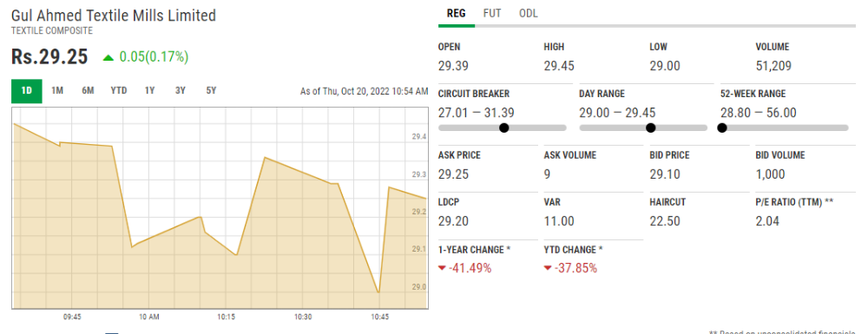This screenshot has height=334, width=868.
Task: Select the 1D chart range
Action: (x=27, y=91)
